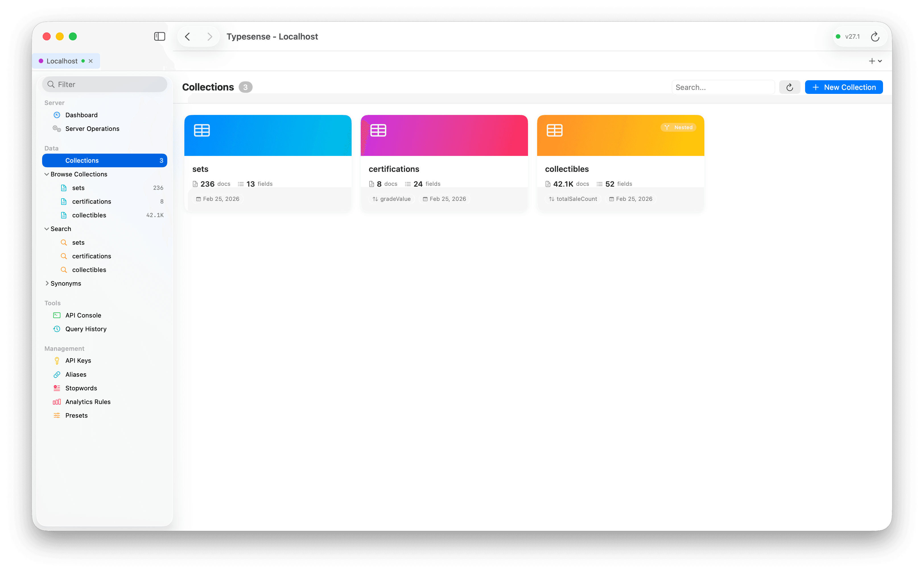
Task: Collapse the Search tree section
Action: pos(47,229)
